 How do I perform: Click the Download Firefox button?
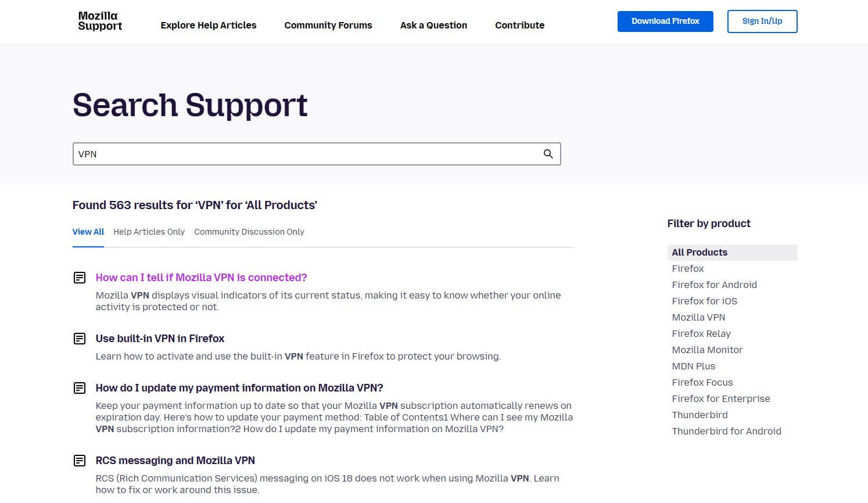(x=665, y=21)
